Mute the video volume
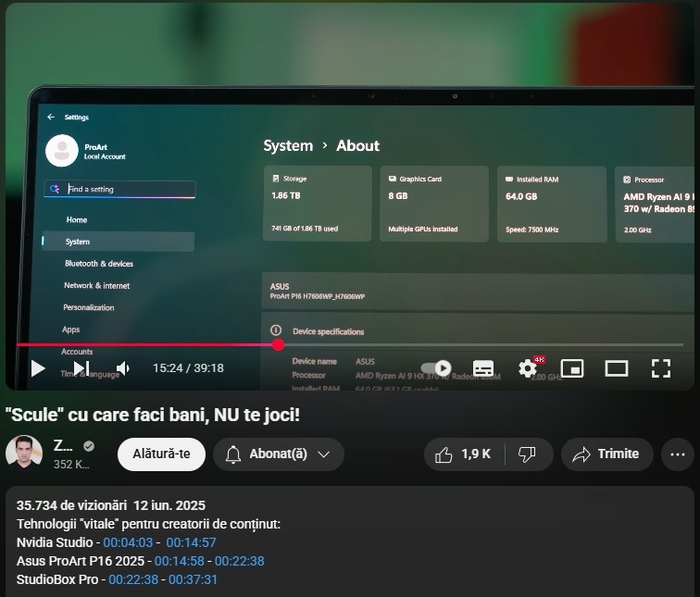 [123, 368]
